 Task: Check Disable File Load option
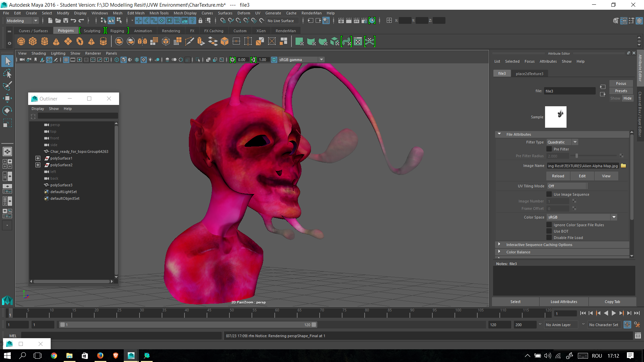549,238
